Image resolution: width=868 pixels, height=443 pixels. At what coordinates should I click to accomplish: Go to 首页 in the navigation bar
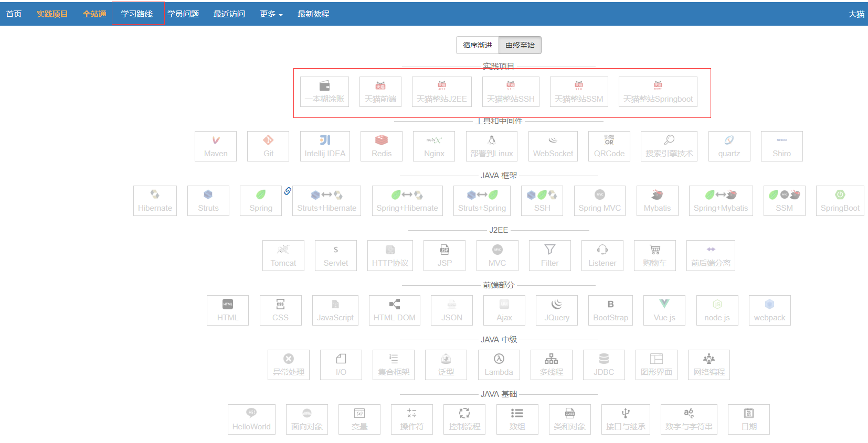click(14, 14)
